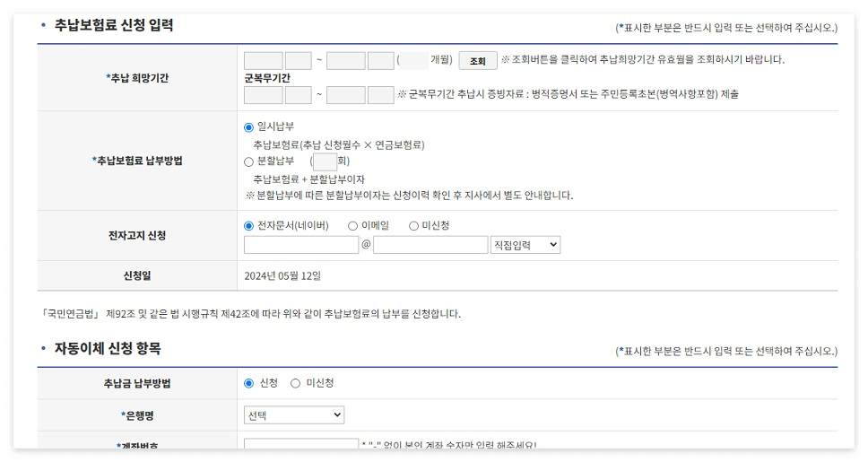
Task: Focus the email ID input field
Action: click(x=301, y=245)
